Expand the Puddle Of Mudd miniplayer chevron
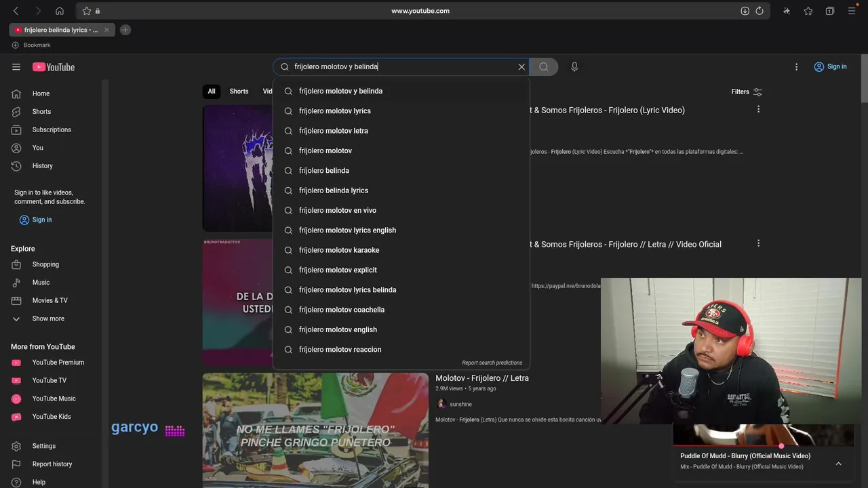The height and width of the screenshot is (488, 868). coord(838,464)
